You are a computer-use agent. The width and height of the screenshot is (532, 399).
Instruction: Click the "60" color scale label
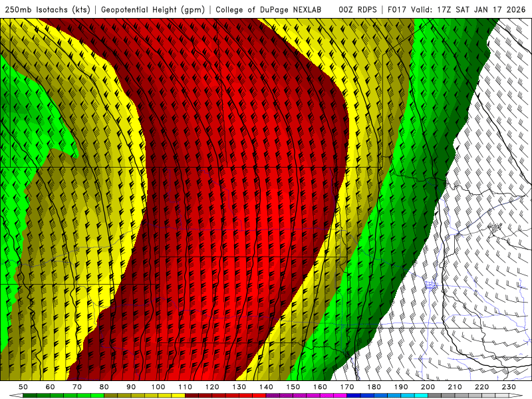point(51,387)
